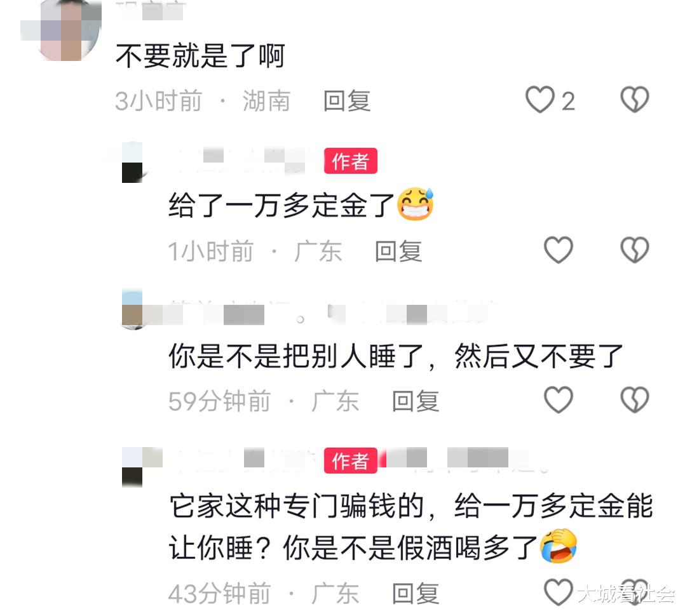Click the first red 作者 badge

tap(350, 161)
